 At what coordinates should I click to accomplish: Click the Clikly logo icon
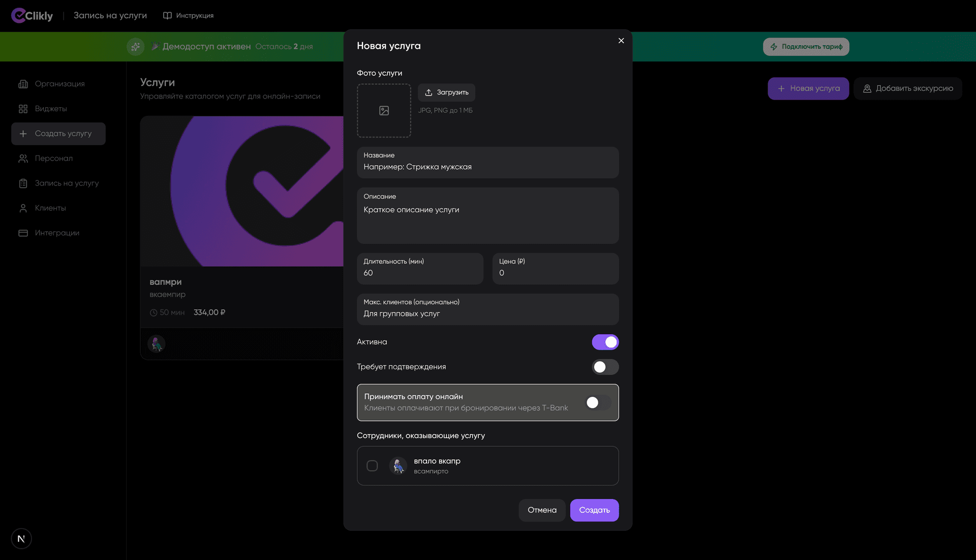point(18,15)
